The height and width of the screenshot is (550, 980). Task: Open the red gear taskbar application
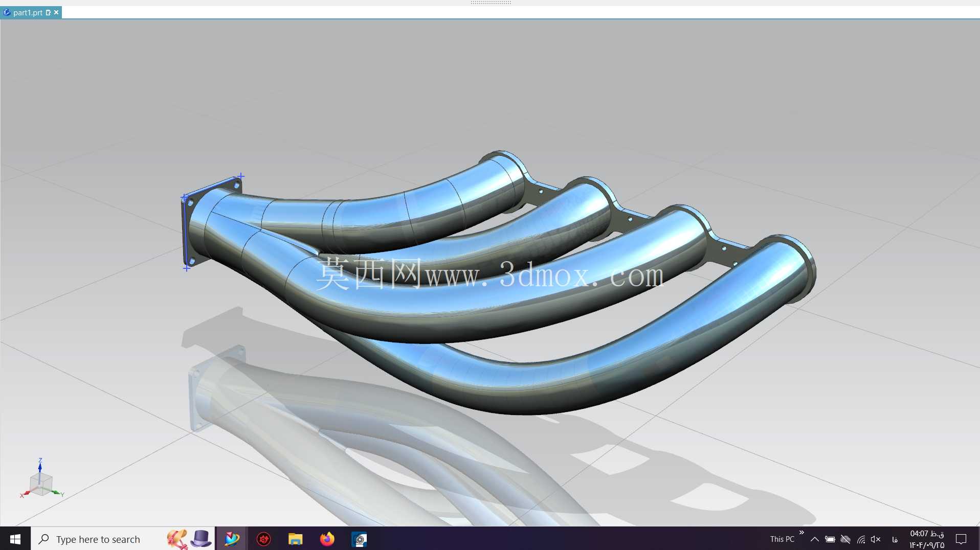(264, 539)
